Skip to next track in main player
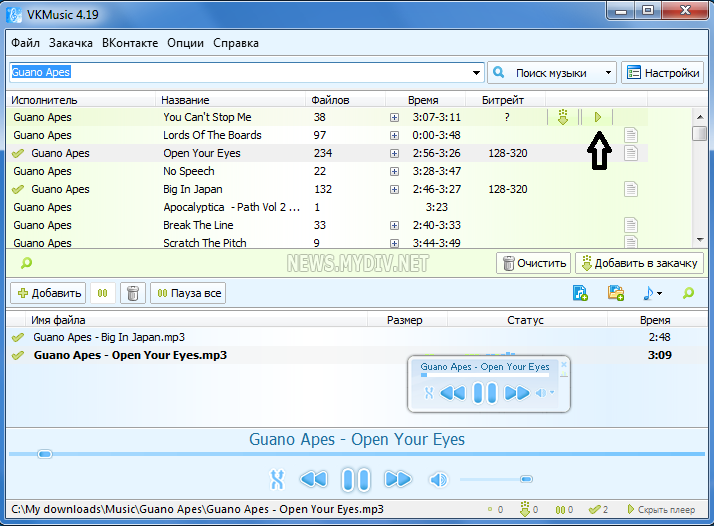 [398, 479]
